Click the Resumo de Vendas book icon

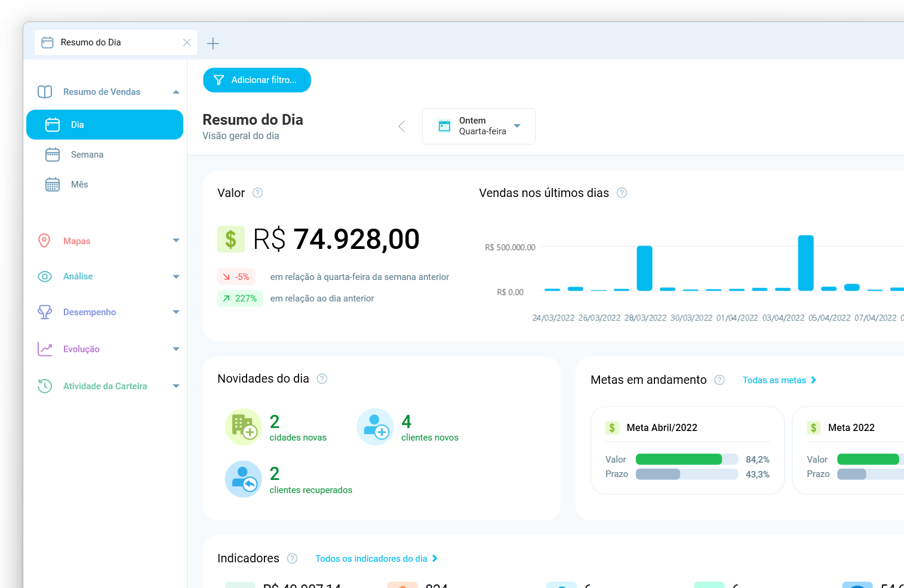point(45,92)
